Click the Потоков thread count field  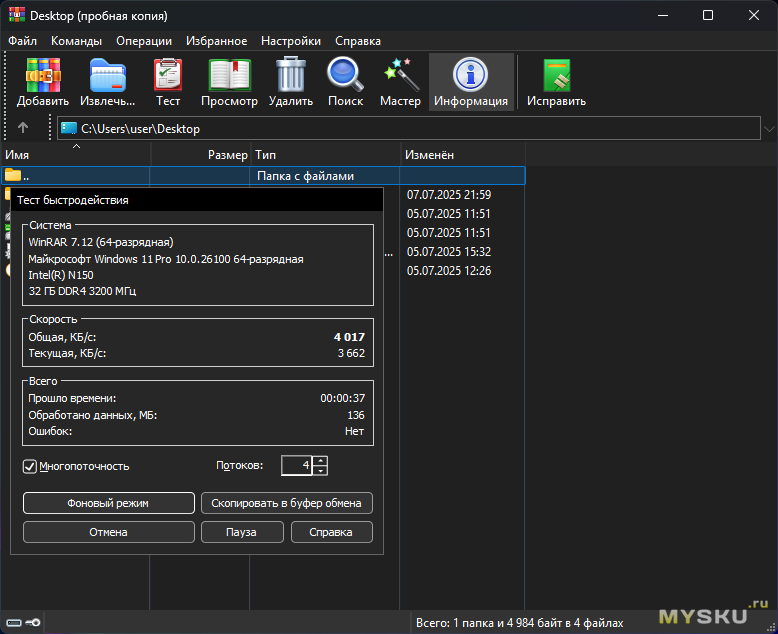click(x=297, y=465)
